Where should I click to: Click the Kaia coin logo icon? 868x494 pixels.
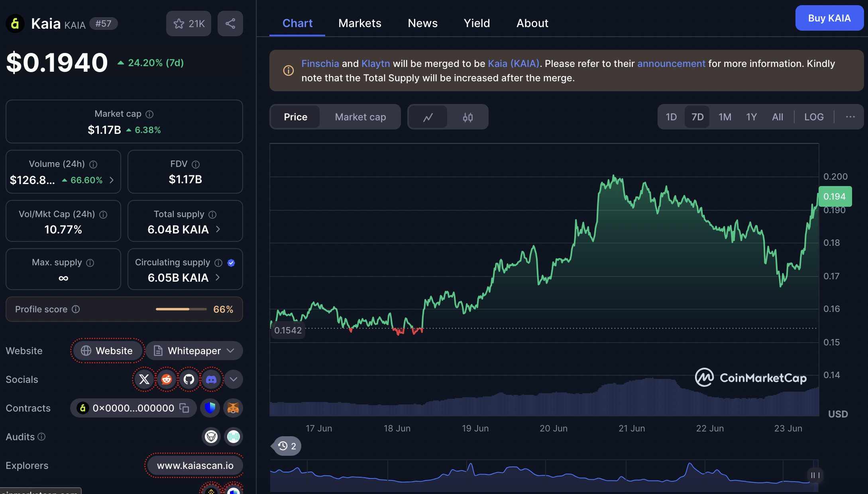[15, 24]
